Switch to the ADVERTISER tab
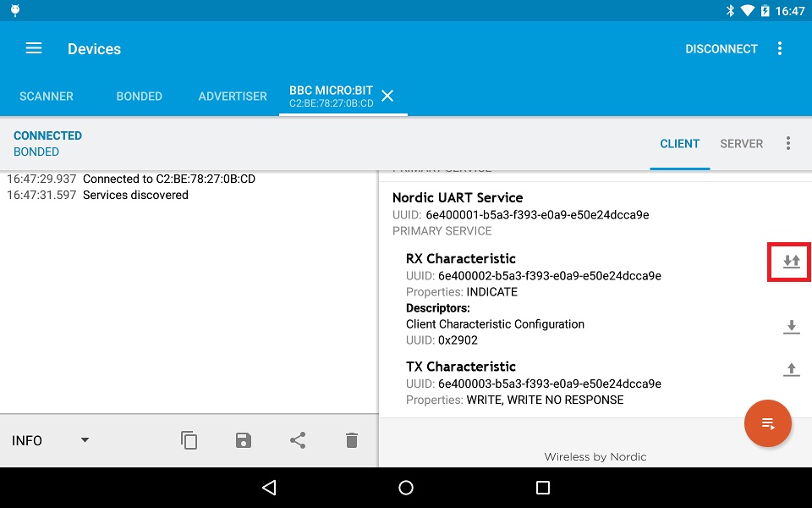Screen dimensions: 812x508 [x=233, y=96]
